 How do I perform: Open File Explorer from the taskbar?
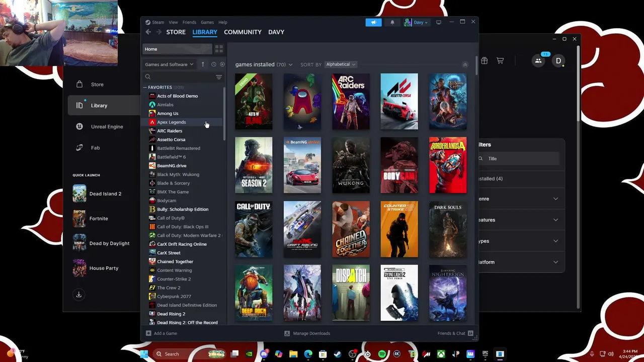[x=293, y=354]
